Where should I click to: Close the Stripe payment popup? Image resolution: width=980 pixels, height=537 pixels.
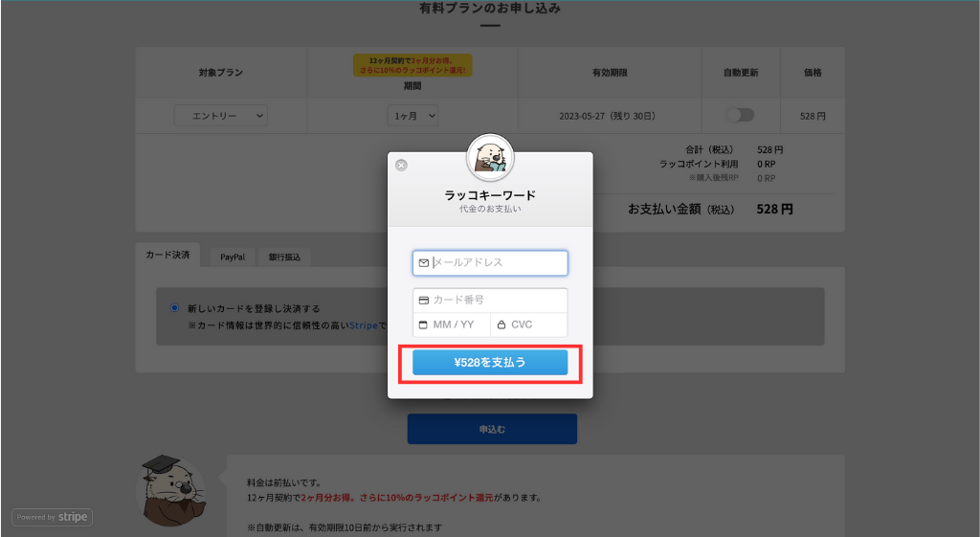point(401,165)
